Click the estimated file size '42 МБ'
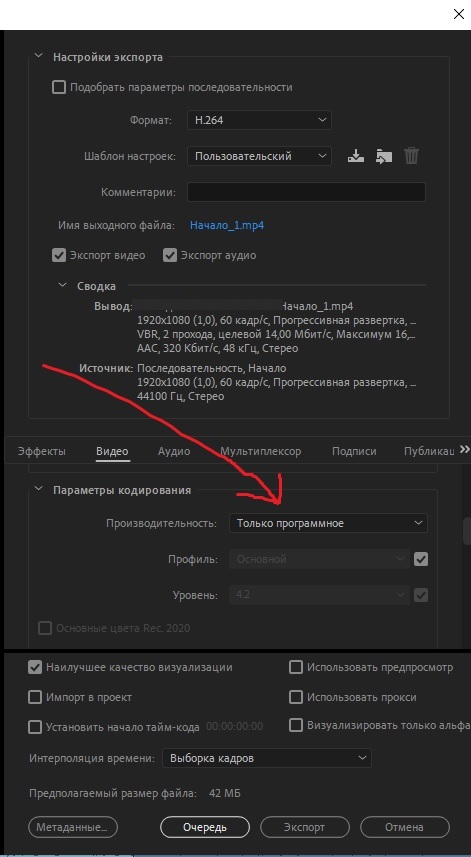471x857 pixels. (x=225, y=793)
